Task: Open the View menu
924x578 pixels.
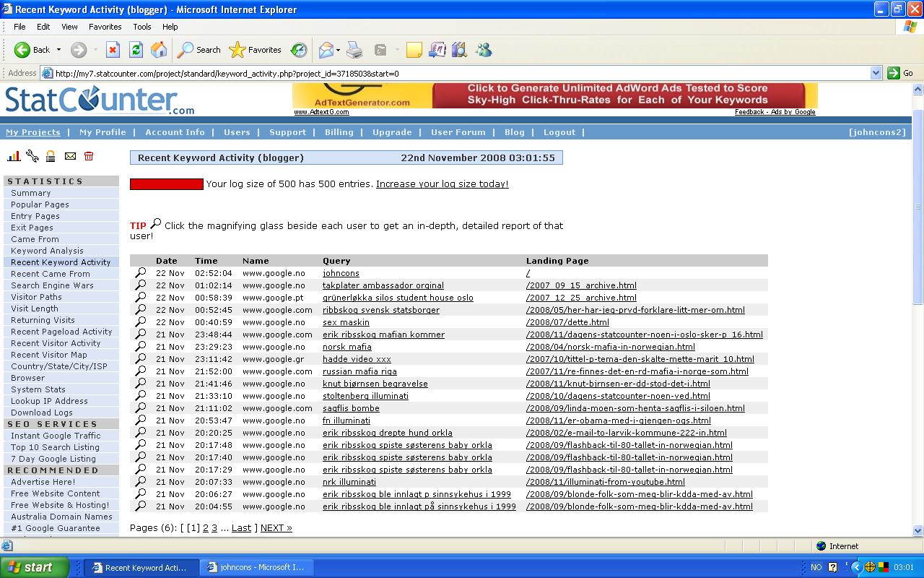Action: (x=69, y=27)
